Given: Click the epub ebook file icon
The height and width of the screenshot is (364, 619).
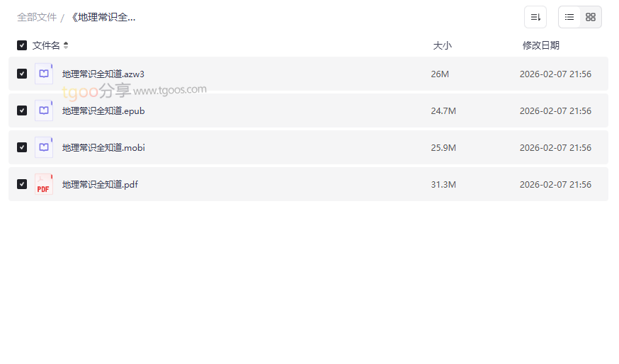Looking at the screenshot, I should (44, 110).
